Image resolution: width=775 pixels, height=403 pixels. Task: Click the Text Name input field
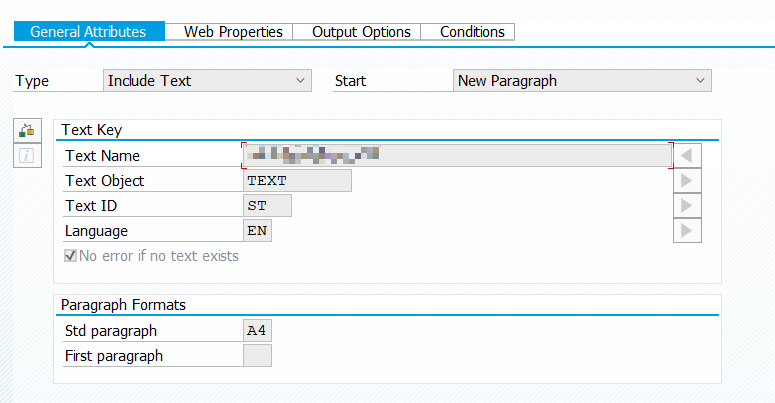457,156
